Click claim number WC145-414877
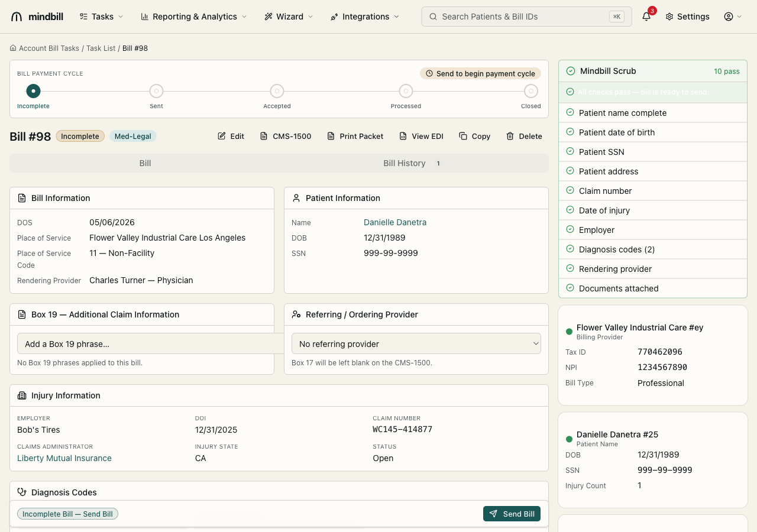 (402, 429)
